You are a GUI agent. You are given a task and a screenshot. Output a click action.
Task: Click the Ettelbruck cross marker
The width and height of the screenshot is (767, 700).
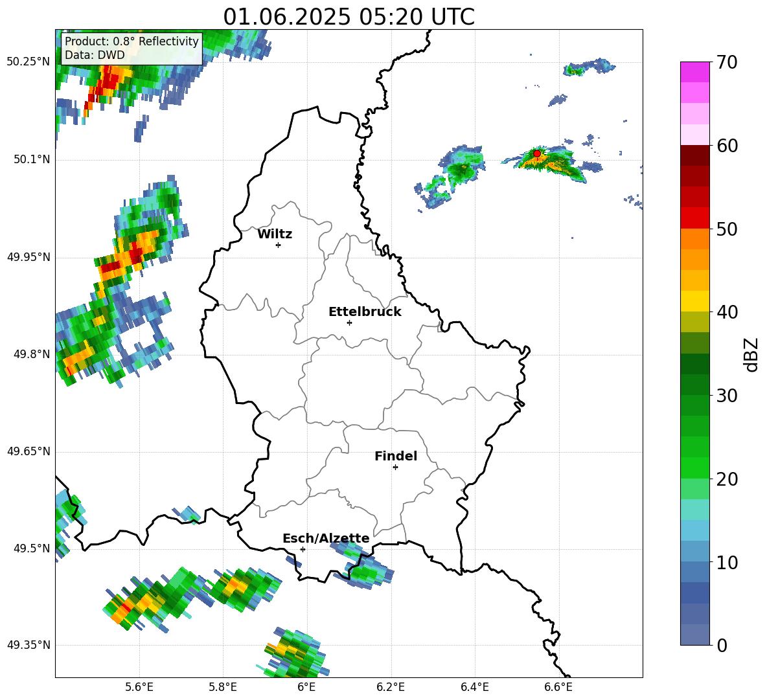349,322
